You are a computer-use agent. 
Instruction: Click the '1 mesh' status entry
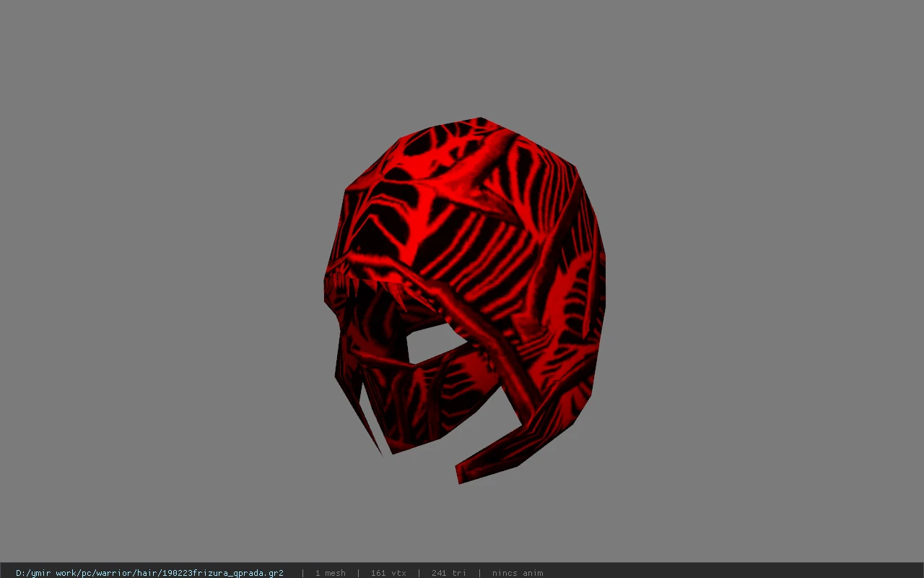[330, 573]
